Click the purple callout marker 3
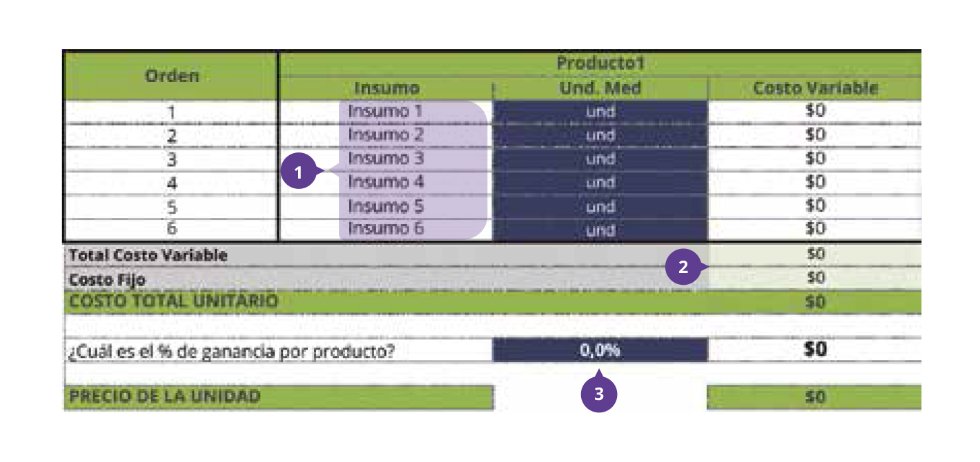The image size is (980, 462). (x=598, y=394)
